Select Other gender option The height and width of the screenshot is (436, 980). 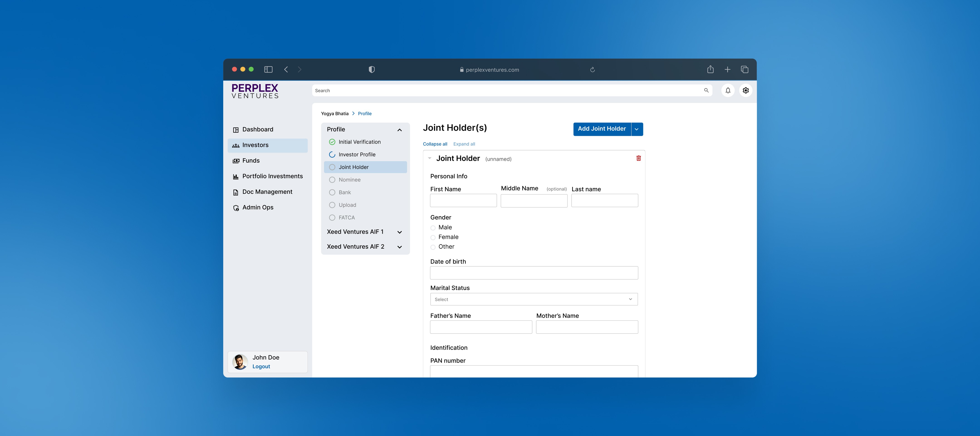click(433, 247)
